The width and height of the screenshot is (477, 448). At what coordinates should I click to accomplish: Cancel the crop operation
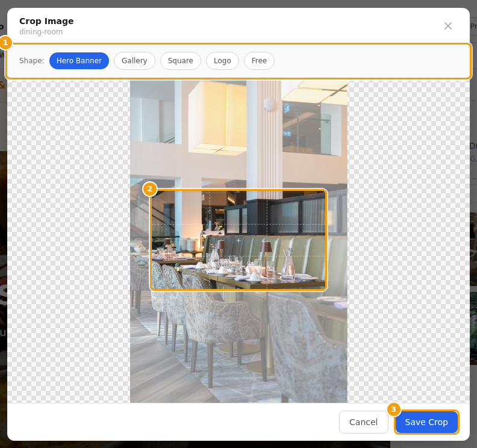point(364,422)
